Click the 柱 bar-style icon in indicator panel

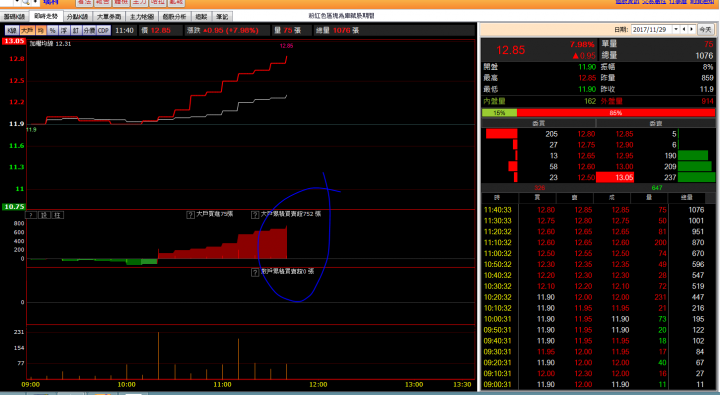(57, 215)
